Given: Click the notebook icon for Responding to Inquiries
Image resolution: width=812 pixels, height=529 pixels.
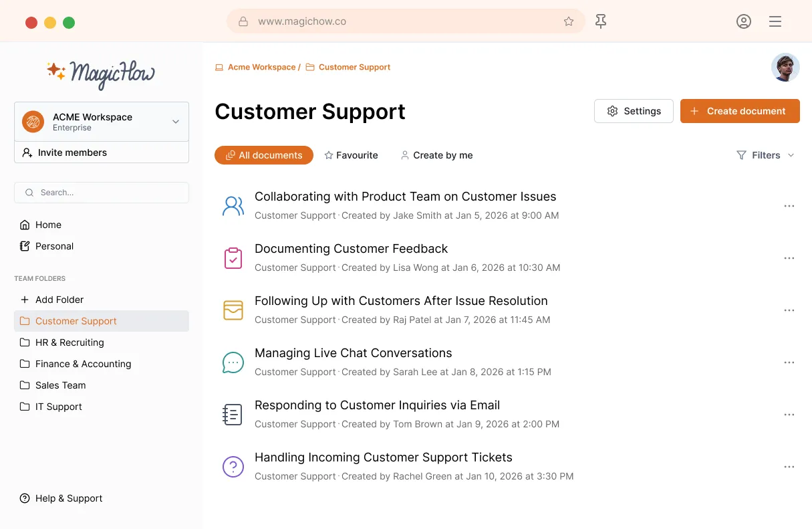Looking at the screenshot, I should point(233,415).
